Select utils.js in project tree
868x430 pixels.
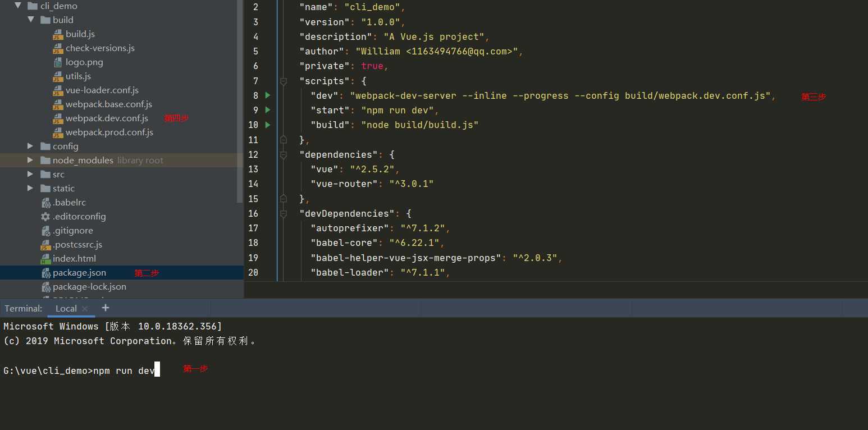(x=78, y=76)
